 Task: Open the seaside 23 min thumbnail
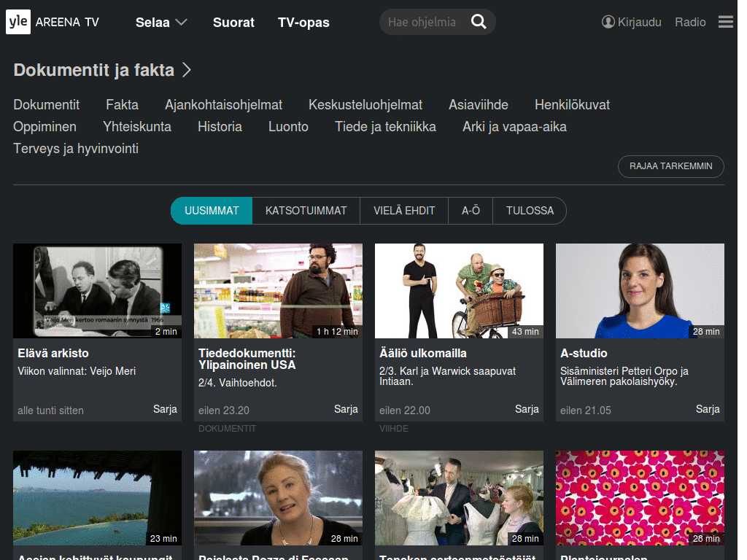(x=97, y=498)
